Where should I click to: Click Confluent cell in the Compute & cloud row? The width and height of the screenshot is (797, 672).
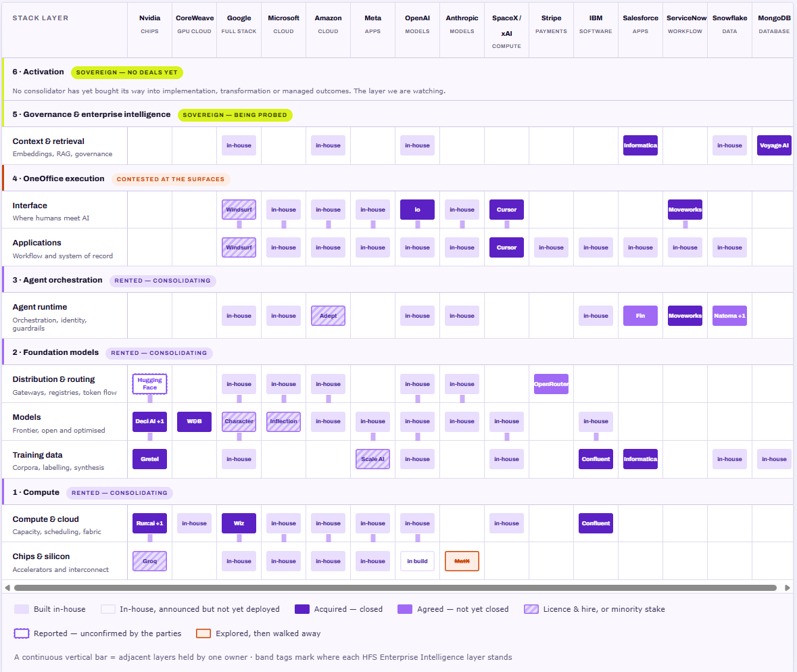[x=596, y=523]
